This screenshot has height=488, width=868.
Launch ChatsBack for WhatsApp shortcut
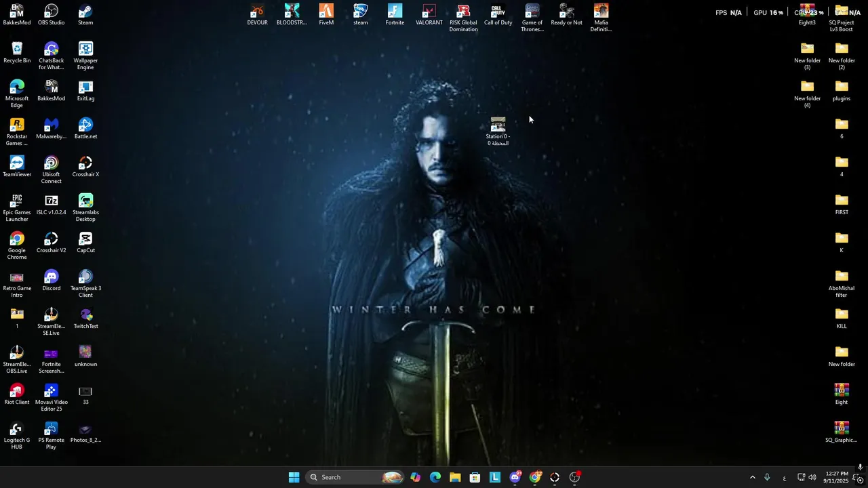(51, 56)
